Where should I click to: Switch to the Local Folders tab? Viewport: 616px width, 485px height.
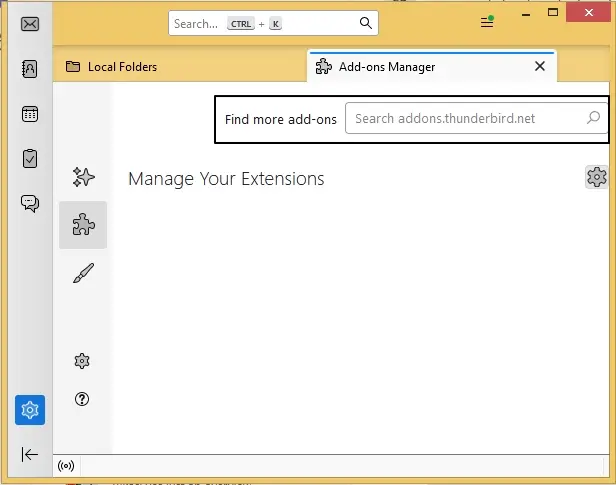tap(180, 67)
